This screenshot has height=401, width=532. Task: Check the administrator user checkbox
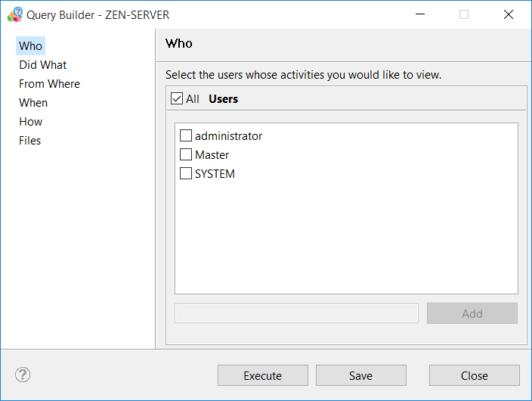186,136
